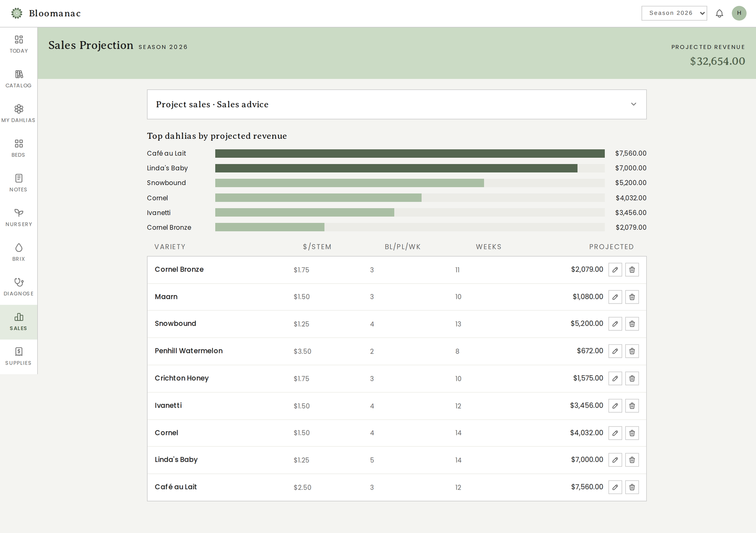This screenshot has width=756, height=533.
Task: Open the Nursery sidebar item
Action: 18,218
